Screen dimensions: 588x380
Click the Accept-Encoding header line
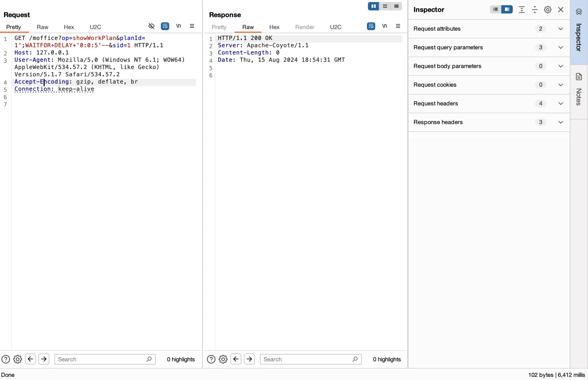(x=76, y=82)
